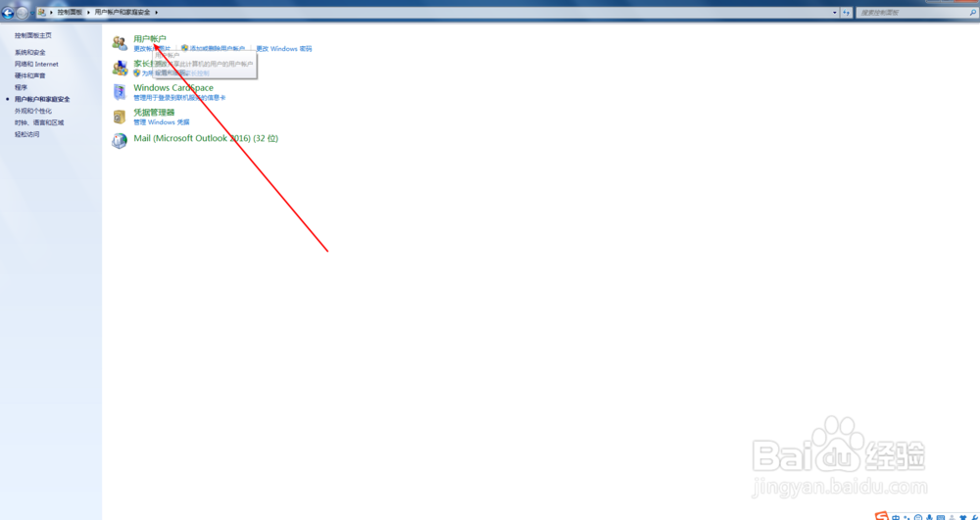Screen dimensions: 980x520
Task: Click the Sogou skin shirt icon
Action: (x=963, y=517)
